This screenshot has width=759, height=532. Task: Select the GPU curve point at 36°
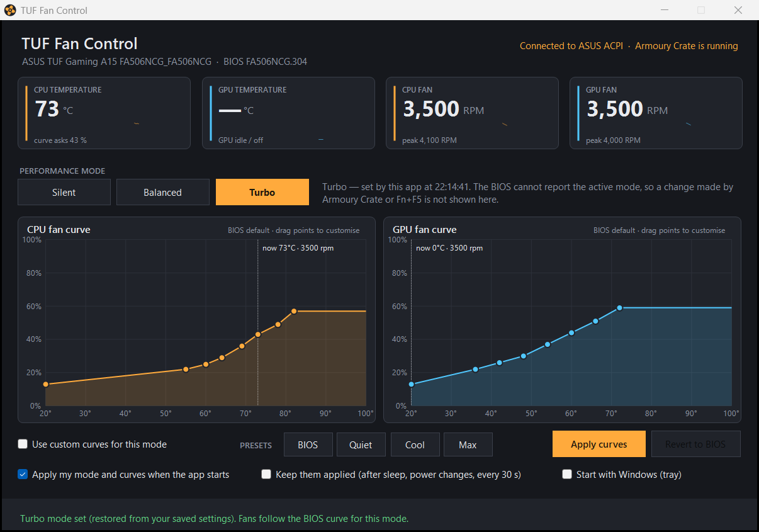pos(475,369)
